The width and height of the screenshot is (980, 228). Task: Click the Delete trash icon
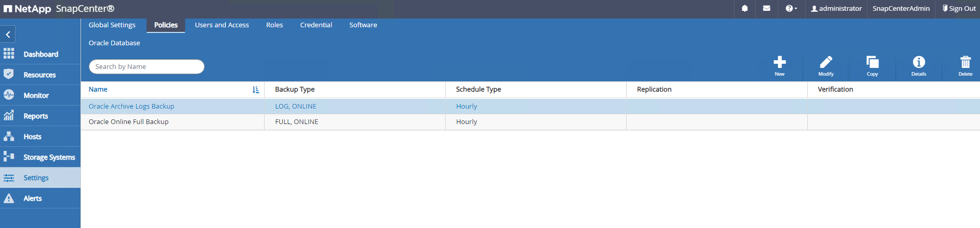(965, 63)
